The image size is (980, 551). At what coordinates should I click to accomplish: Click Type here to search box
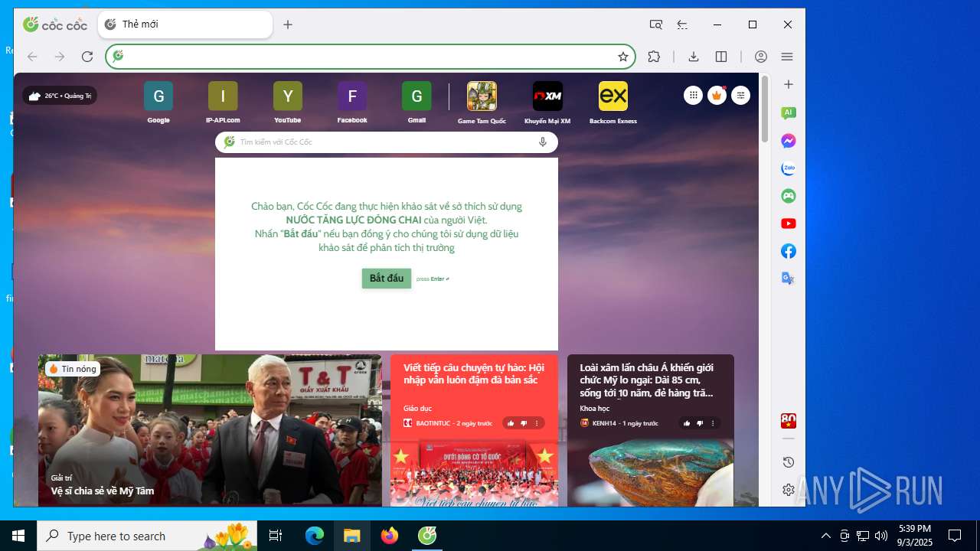click(147, 536)
